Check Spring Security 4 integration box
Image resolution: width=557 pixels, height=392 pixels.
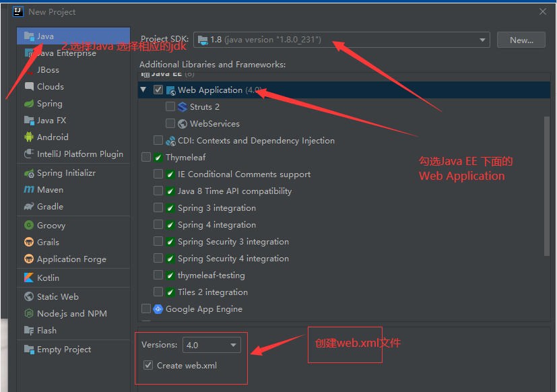pos(158,258)
